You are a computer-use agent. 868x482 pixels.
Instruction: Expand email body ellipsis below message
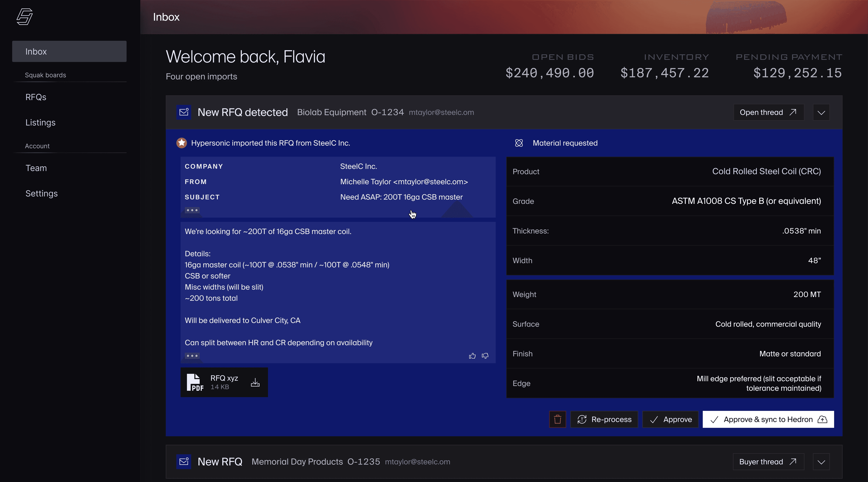[192, 356]
